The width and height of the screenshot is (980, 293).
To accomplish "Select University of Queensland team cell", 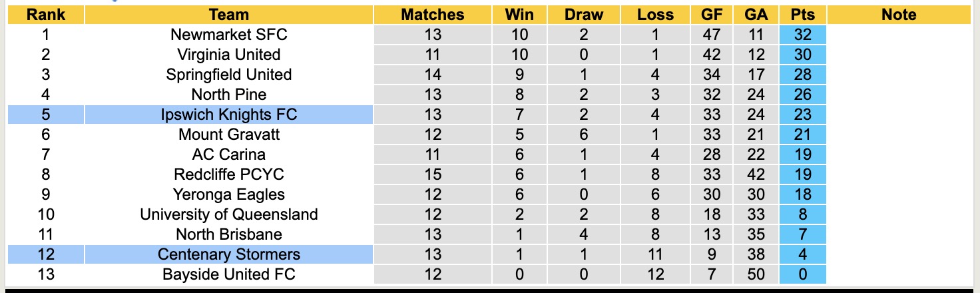I will coord(228,214).
